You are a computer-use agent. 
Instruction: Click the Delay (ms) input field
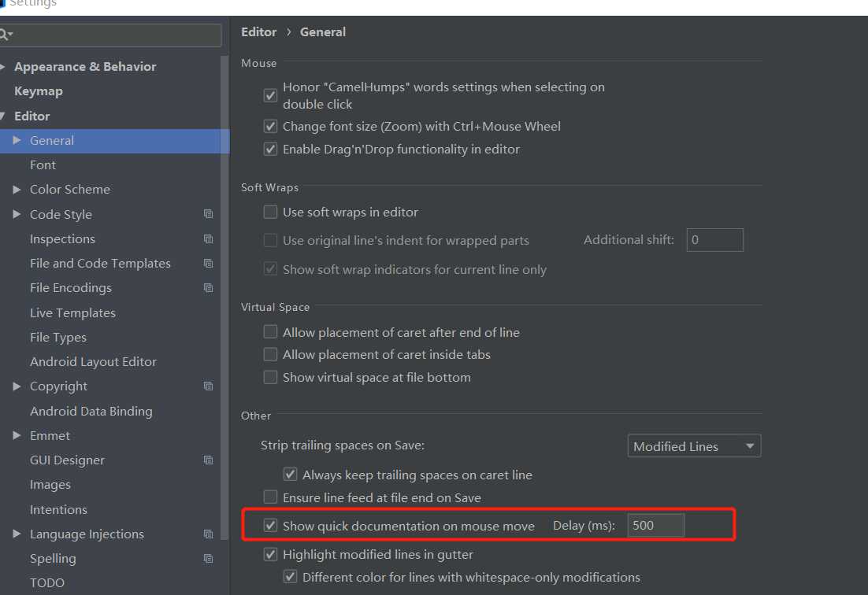[655, 526]
